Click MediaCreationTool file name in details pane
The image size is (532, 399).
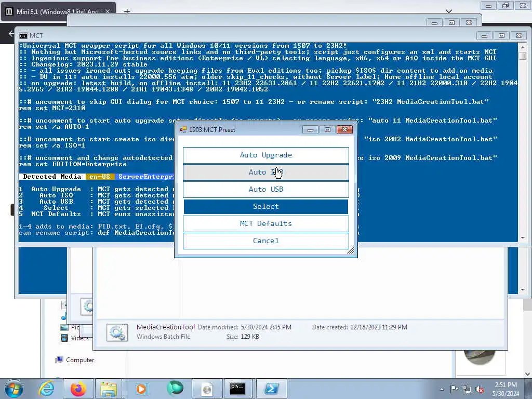pos(166,327)
